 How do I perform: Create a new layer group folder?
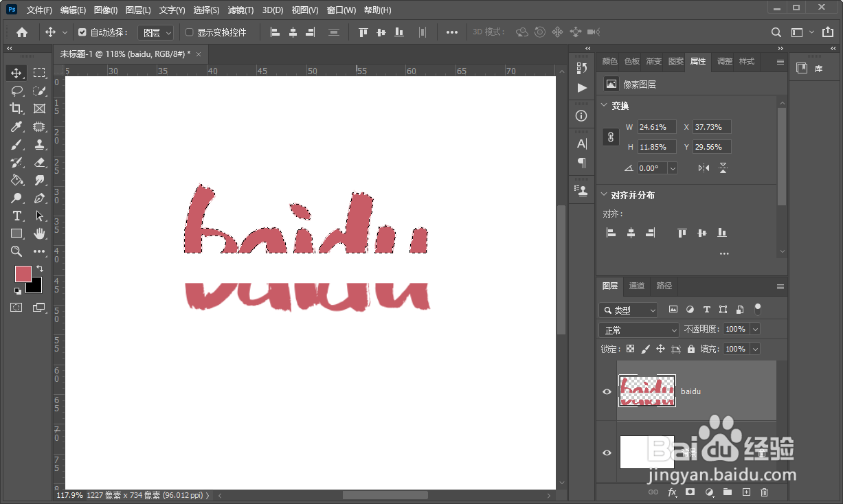click(x=728, y=492)
